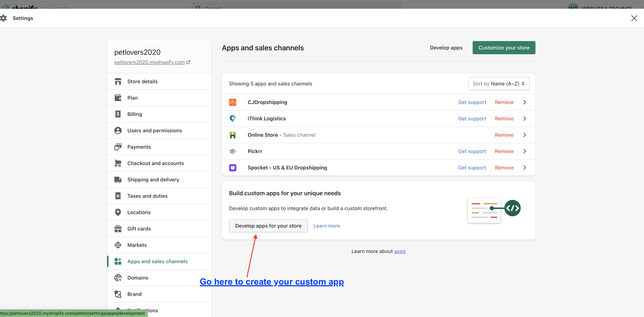Click the Domains globe icon
This screenshot has width=644, height=317.
[118, 278]
